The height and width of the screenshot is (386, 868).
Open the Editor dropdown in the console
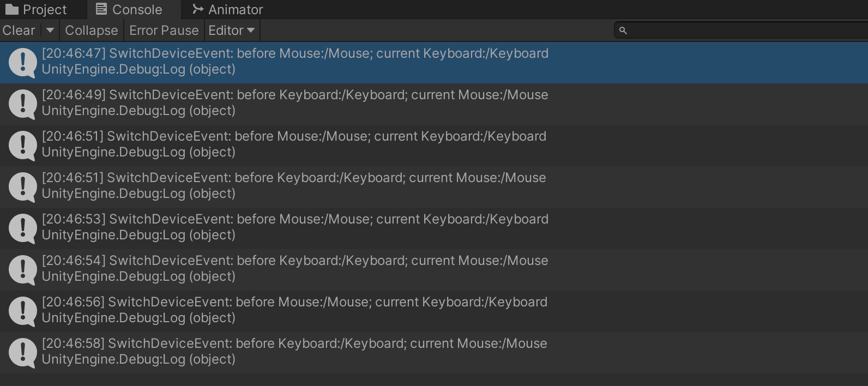(232, 31)
